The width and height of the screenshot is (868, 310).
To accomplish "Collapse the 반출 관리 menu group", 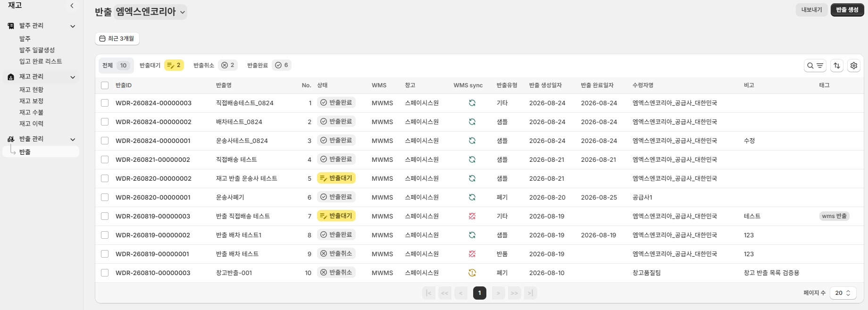I will pyautogui.click(x=73, y=139).
